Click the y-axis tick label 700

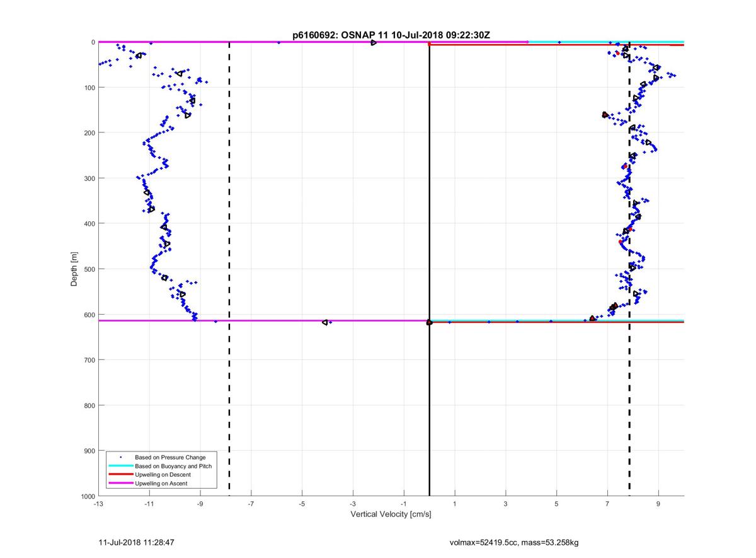[x=89, y=360]
